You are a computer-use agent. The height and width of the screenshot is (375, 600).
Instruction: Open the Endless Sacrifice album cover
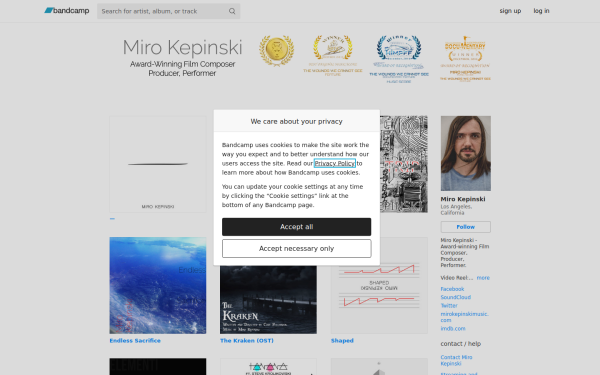click(x=158, y=285)
